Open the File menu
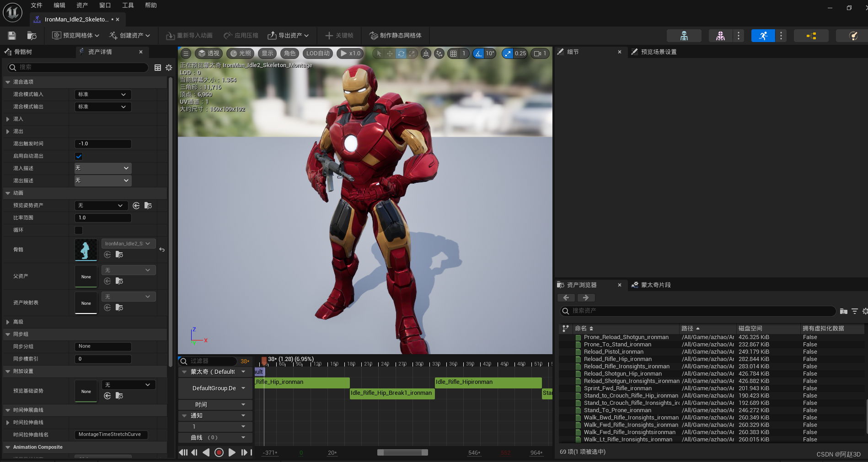The image size is (868, 462). [37, 5]
